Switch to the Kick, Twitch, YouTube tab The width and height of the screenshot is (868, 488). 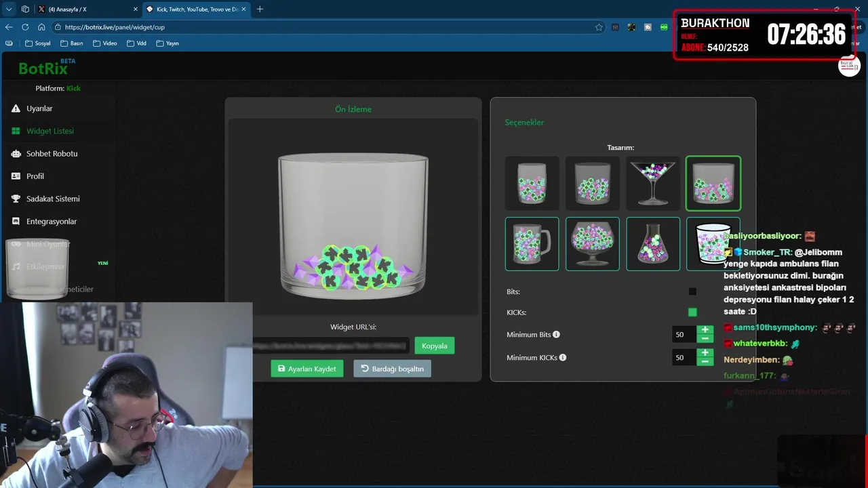click(197, 9)
